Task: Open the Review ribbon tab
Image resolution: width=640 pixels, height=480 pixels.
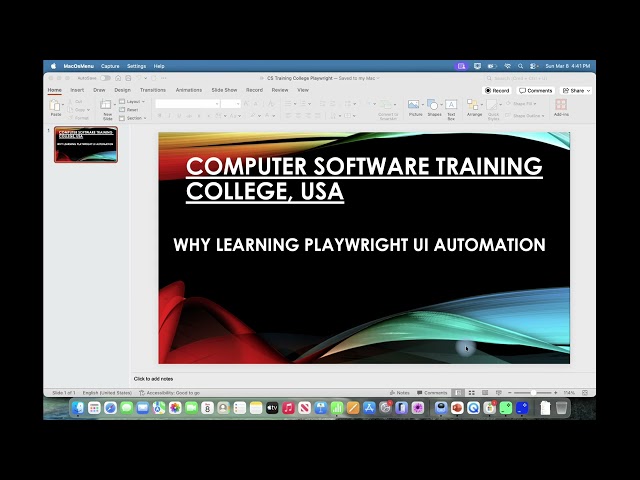Action: pos(280,90)
